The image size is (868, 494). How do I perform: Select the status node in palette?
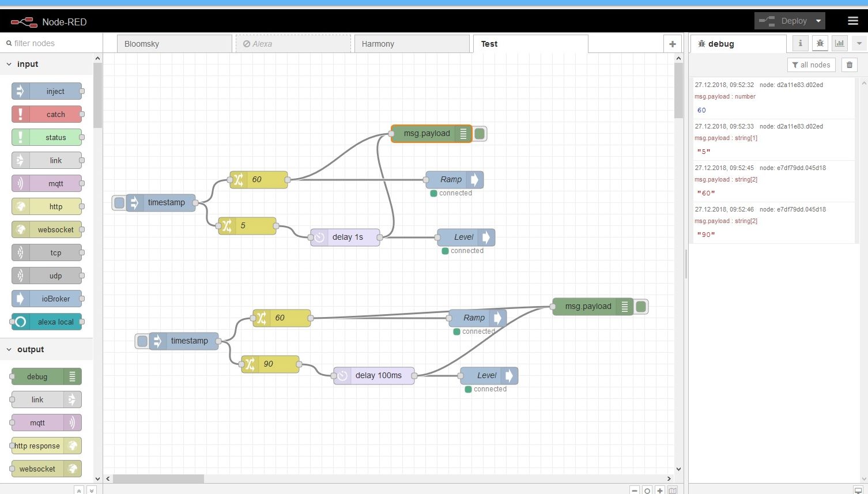pos(47,137)
